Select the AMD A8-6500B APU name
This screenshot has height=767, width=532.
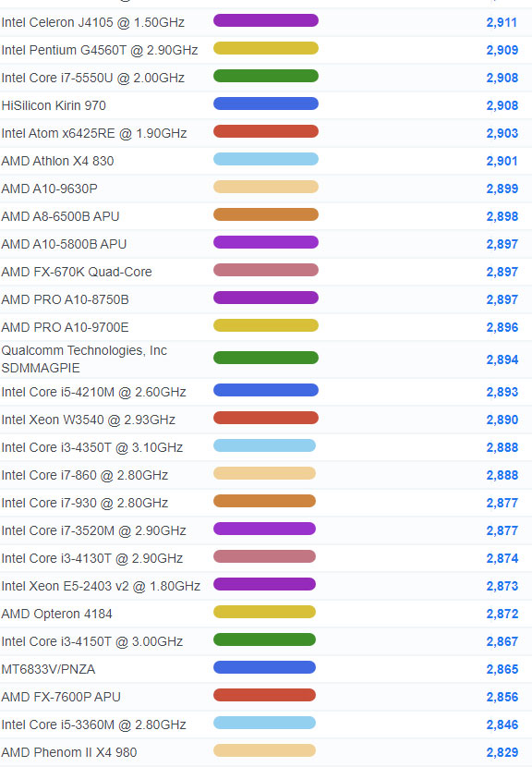tap(61, 216)
